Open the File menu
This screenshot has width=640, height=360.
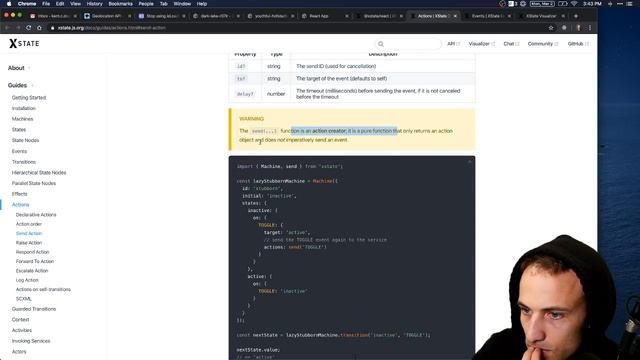pos(46,4)
